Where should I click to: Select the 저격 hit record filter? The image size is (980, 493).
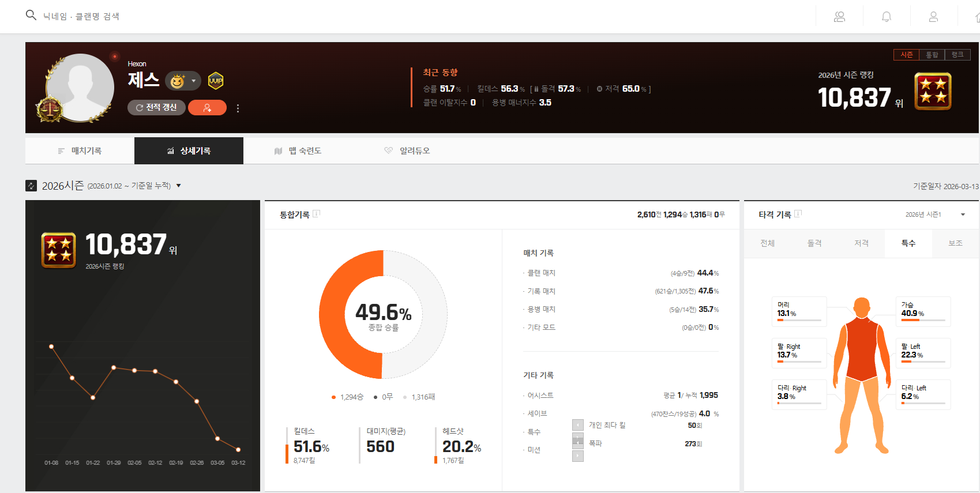[861, 243]
